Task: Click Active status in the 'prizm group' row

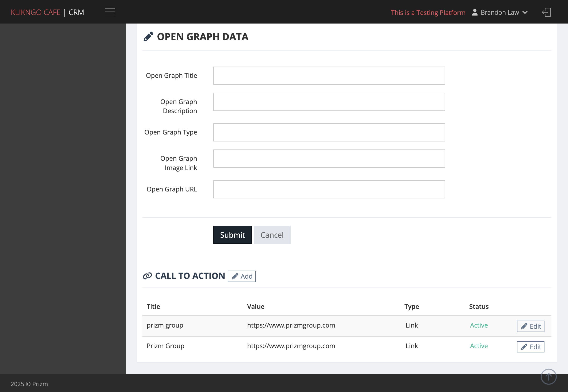Action: coord(479,325)
